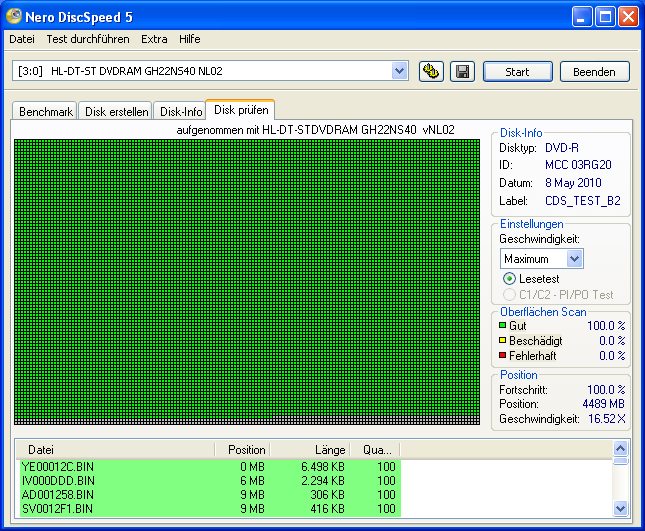645x531 pixels.
Task: Click the file list scroll up arrow
Action: (620, 448)
